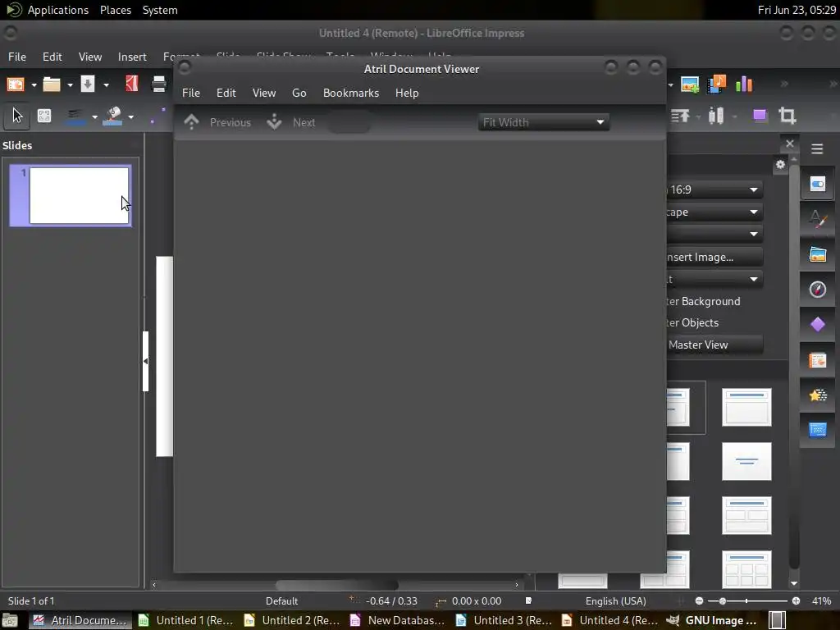840x630 pixels.
Task: Open the 16:9 slide format dropdown
Action: pos(714,189)
